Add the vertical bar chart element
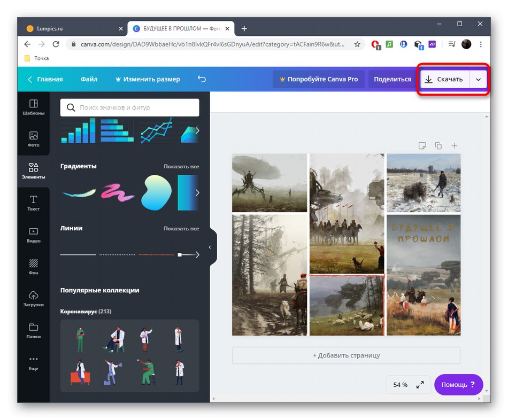The image size is (508, 420). tap(79, 131)
